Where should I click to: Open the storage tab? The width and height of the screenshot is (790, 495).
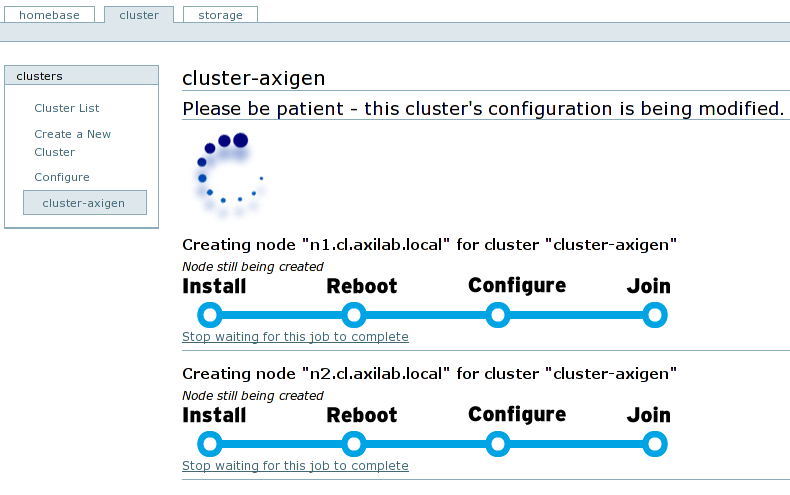[220, 15]
